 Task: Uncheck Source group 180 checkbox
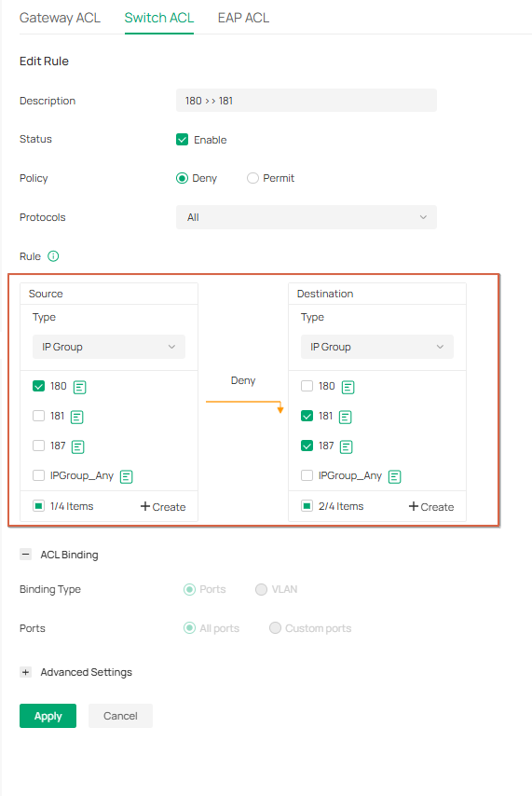[38, 386]
